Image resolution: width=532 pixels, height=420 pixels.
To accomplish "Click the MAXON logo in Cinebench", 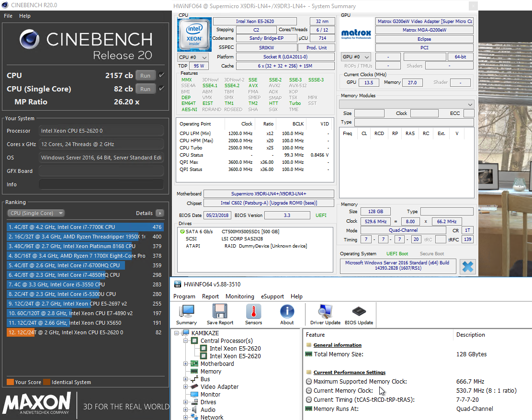I will tap(37, 404).
